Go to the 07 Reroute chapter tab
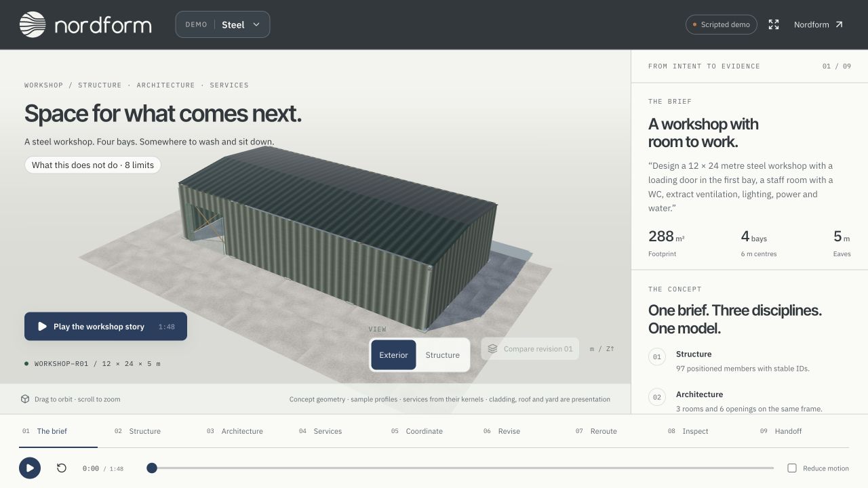Viewport: 868px width, 488px height. 612,431
